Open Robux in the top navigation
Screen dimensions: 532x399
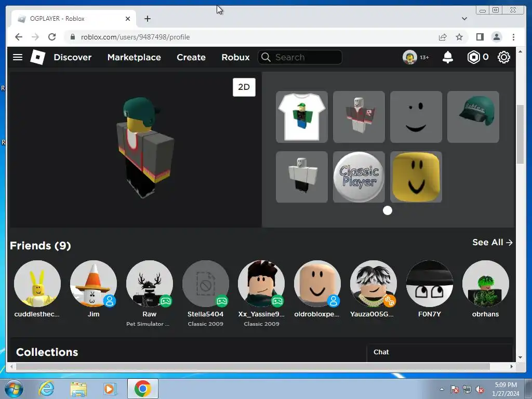(235, 57)
